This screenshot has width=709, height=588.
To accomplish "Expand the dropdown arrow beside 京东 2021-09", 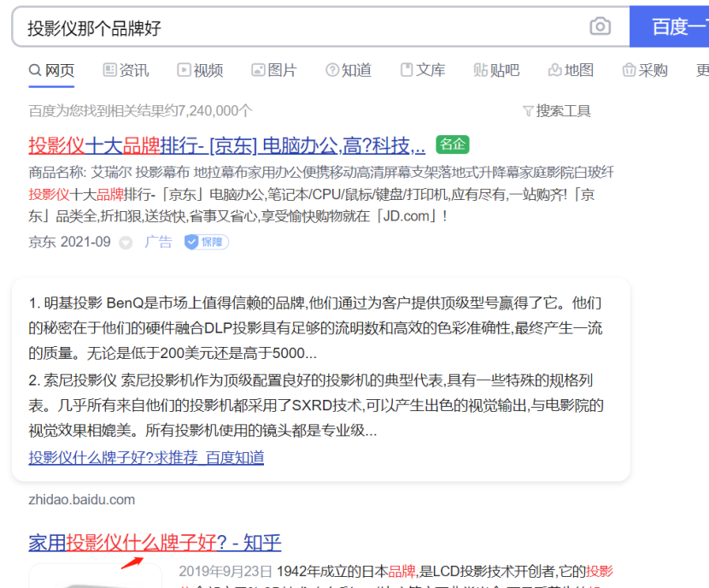I will pyautogui.click(x=126, y=243).
